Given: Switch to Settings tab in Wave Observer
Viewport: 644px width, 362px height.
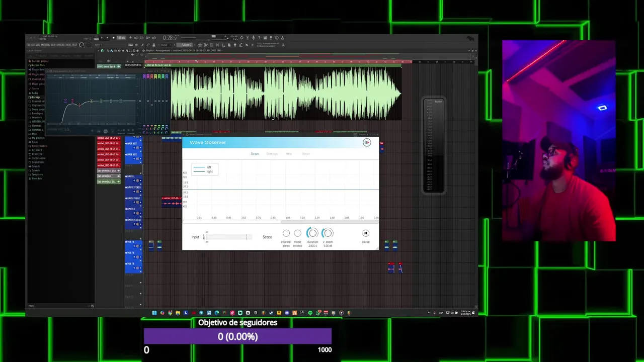Looking at the screenshot, I should pos(272,154).
